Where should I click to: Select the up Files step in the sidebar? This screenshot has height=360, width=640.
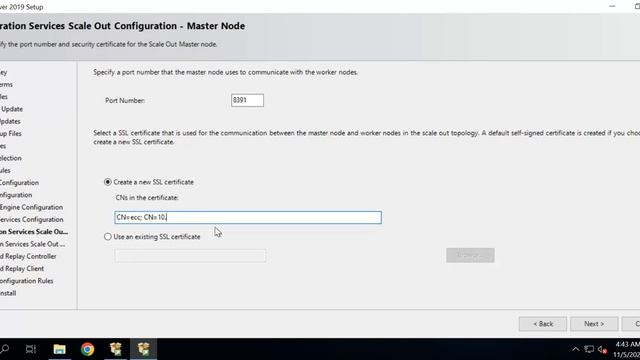(x=11, y=133)
